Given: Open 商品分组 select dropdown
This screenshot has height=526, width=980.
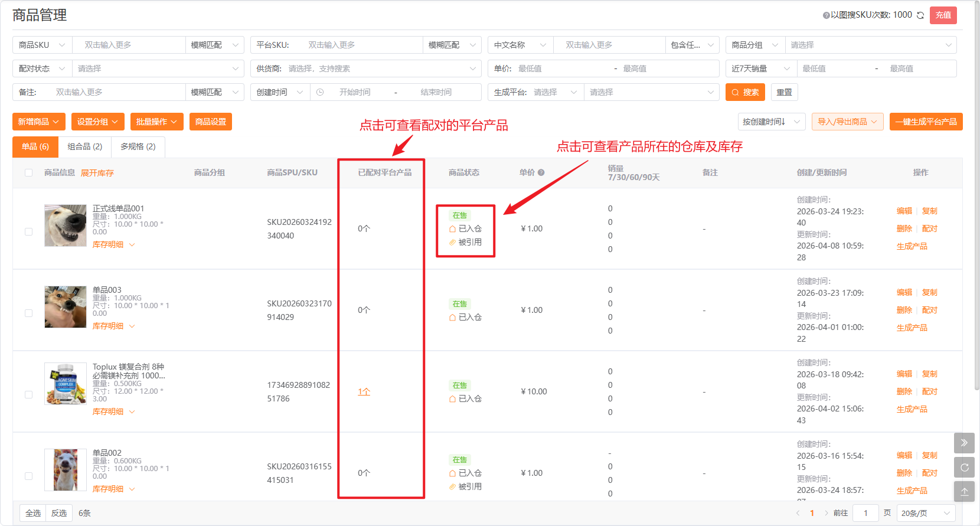Looking at the screenshot, I should (871, 45).
